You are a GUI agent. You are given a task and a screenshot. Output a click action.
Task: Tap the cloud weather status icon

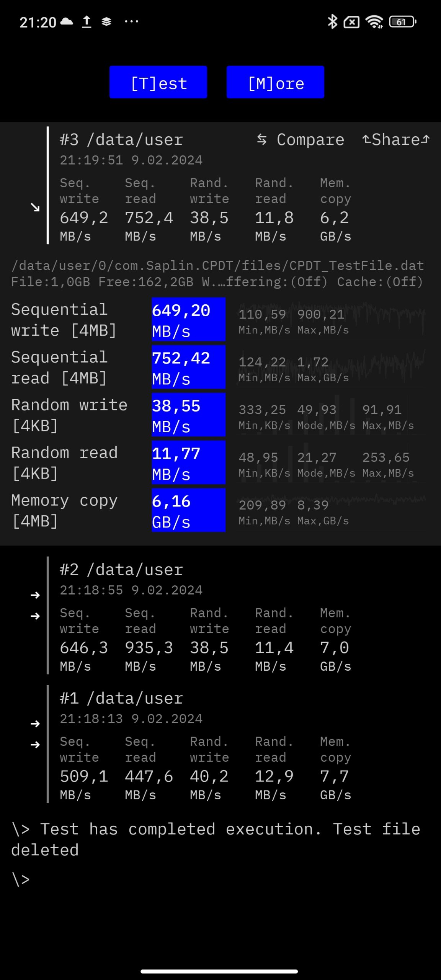67,21
